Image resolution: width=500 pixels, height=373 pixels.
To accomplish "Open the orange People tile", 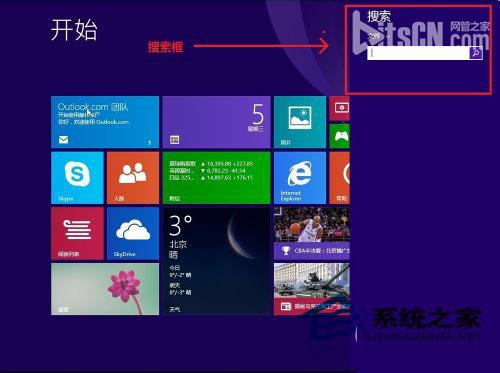I will [133, 178].
